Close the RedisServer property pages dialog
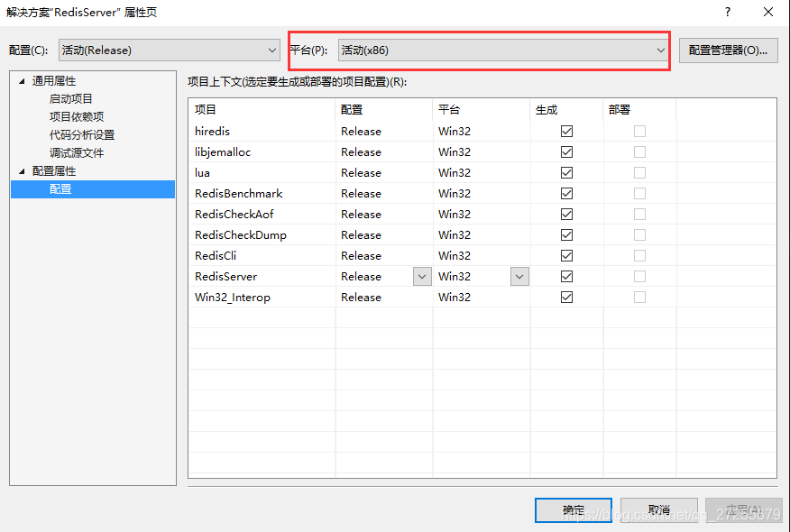This screenshot has height=532, width=790. pyautogui.click(x=767, y=12)
